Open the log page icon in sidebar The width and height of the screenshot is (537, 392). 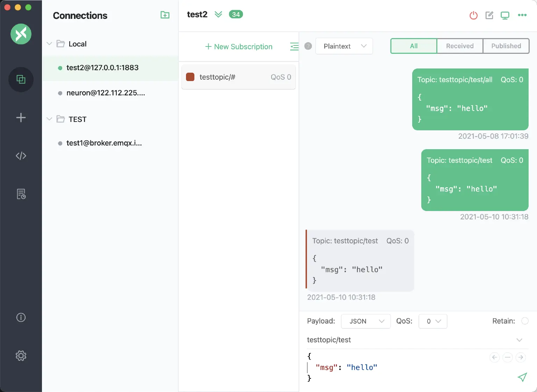(21, 194)
